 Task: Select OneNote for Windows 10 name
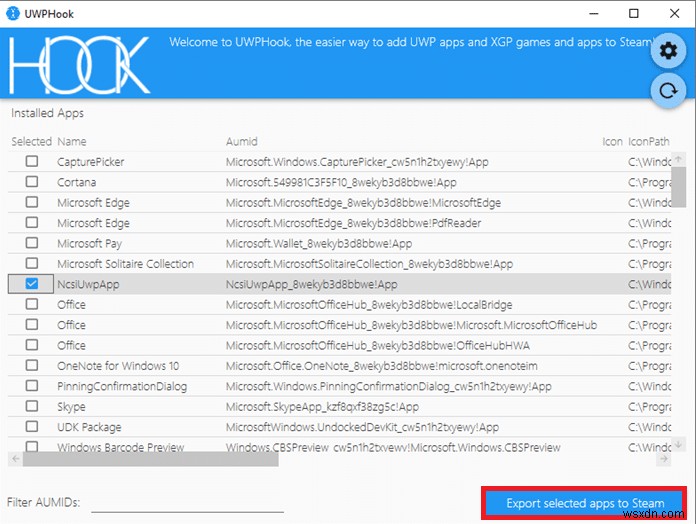point(118,366)
